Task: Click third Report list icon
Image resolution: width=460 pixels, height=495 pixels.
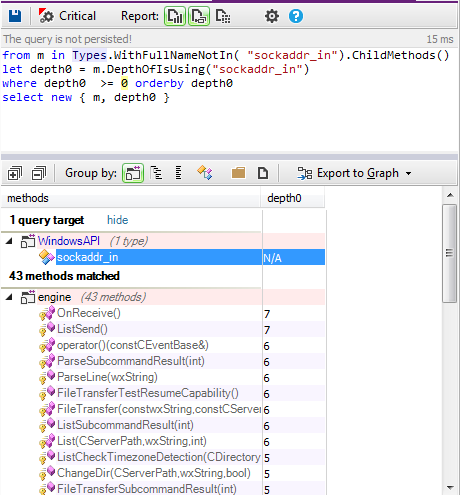Action: (223, 16)
